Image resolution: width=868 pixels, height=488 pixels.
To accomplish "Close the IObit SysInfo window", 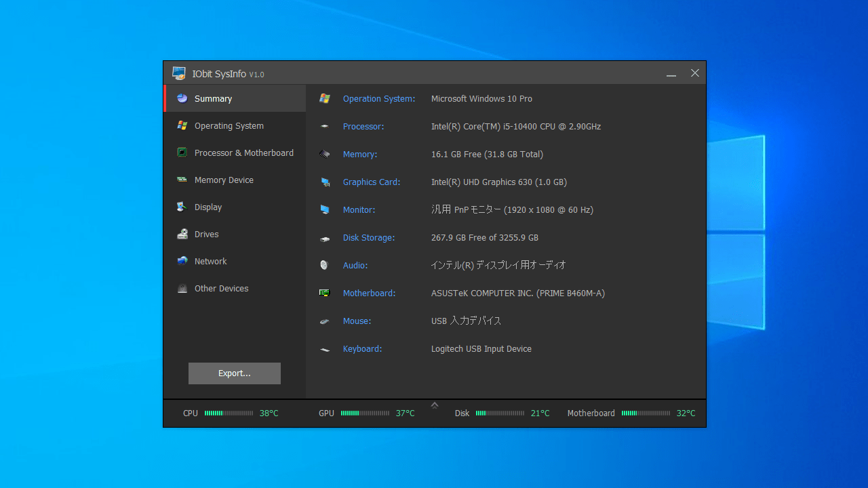I will coord(695,73).
